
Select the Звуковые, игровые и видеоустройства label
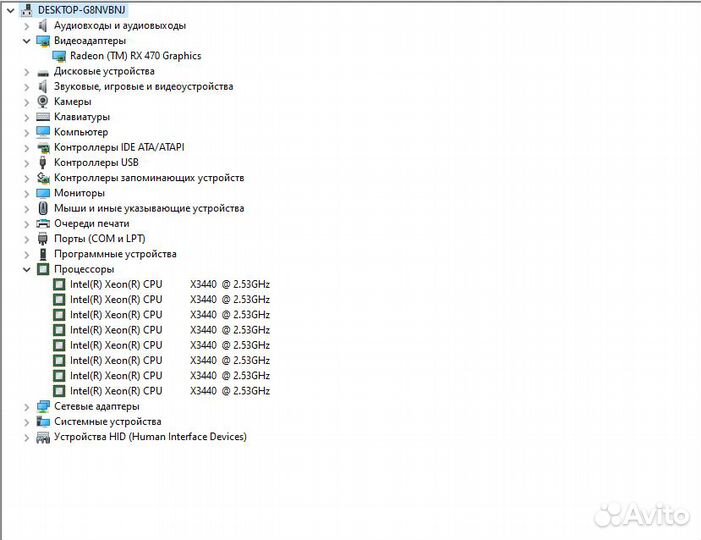[144, 86]
